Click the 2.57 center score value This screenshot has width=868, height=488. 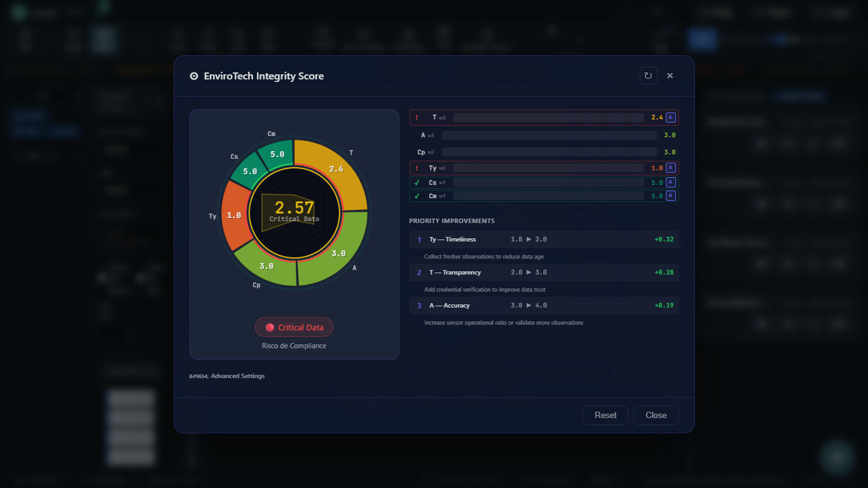[x=294, y=208]
